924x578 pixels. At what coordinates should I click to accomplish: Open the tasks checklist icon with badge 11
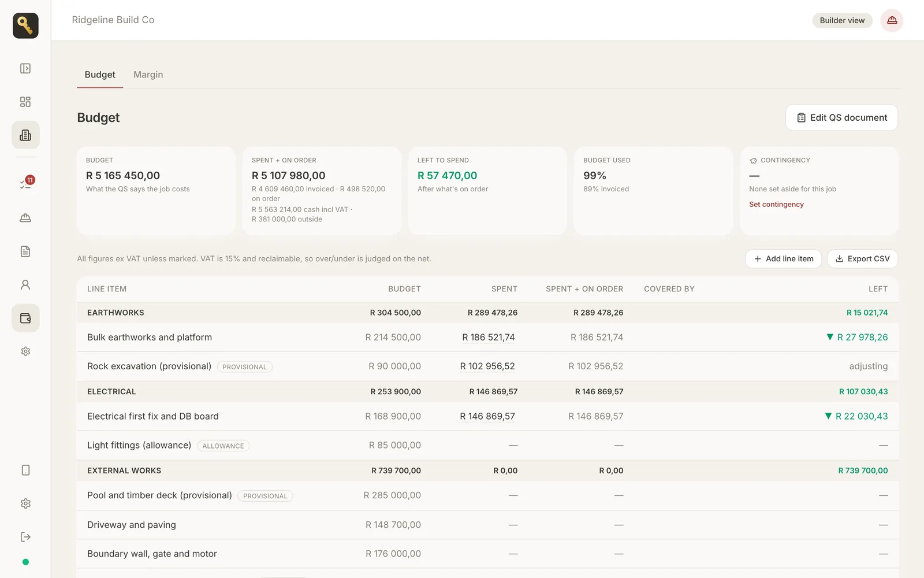click(x=25, y=184)
